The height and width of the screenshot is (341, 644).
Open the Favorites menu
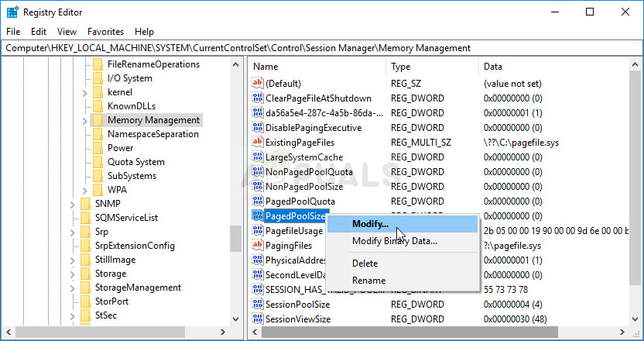tap(105, 32)
